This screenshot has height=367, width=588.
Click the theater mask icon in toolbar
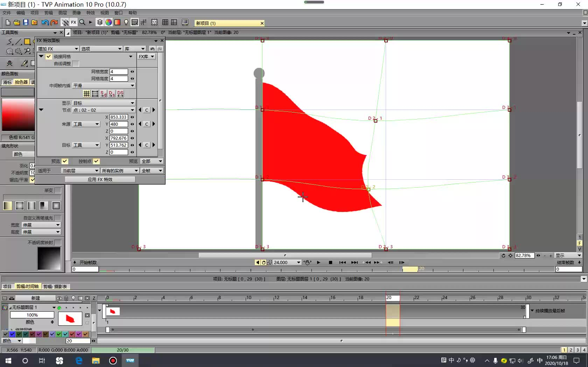pos(154,22)
